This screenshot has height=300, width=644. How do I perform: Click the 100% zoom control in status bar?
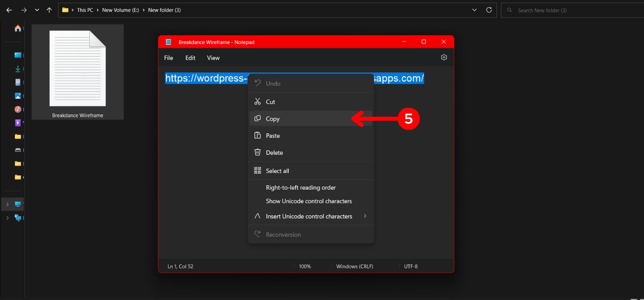point(305,266)
